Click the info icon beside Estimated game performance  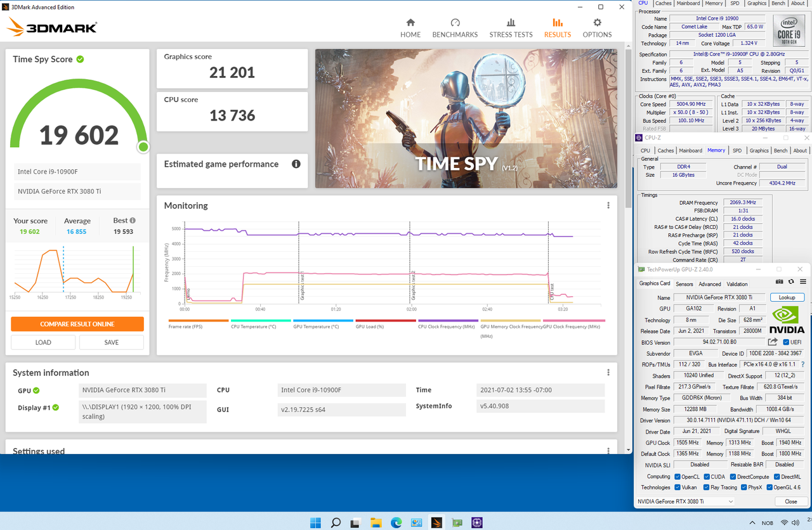[296, 164]
